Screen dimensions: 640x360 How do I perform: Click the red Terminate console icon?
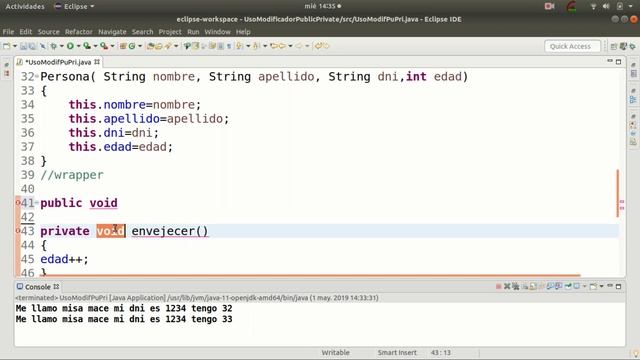coord(498,287)
